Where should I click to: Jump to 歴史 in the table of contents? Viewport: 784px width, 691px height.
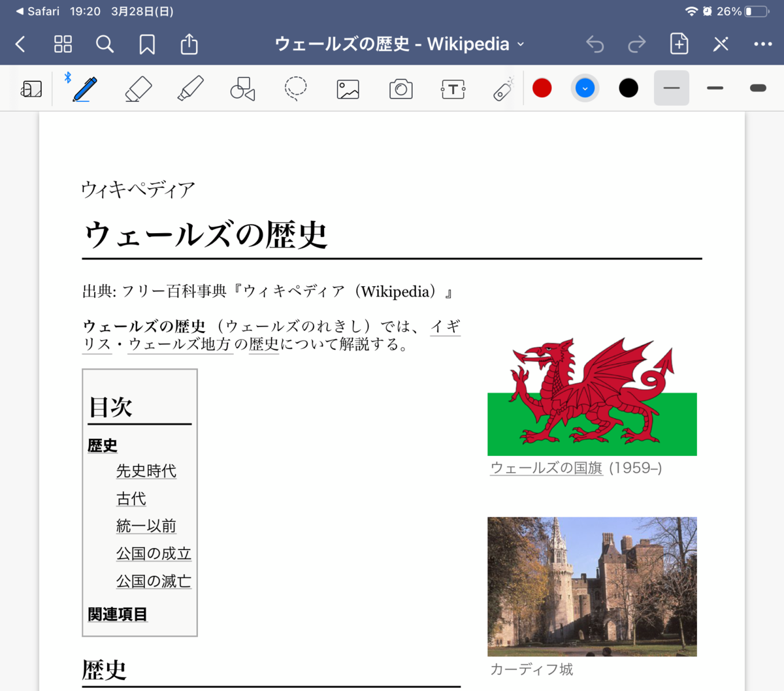pyautogui.click(x=103, y=445)
